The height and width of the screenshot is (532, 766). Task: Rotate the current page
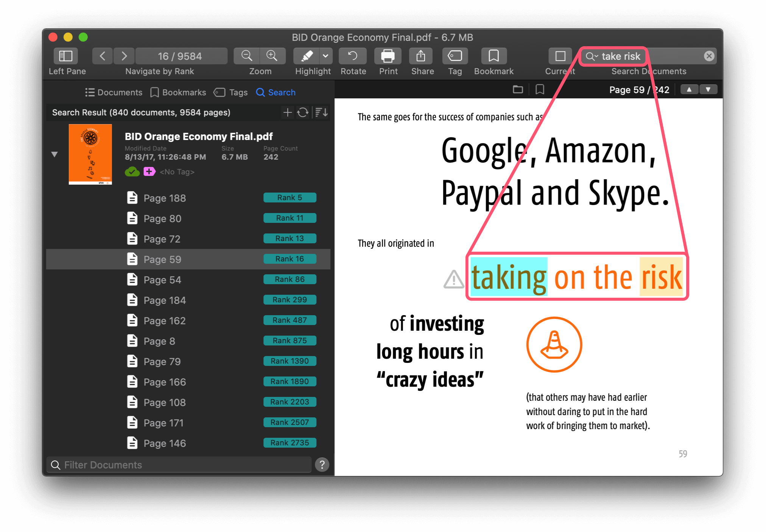point(352,56)
